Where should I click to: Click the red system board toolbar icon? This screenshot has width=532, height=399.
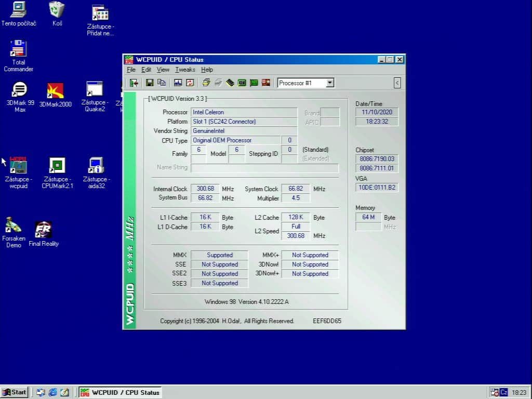point(265,83)
